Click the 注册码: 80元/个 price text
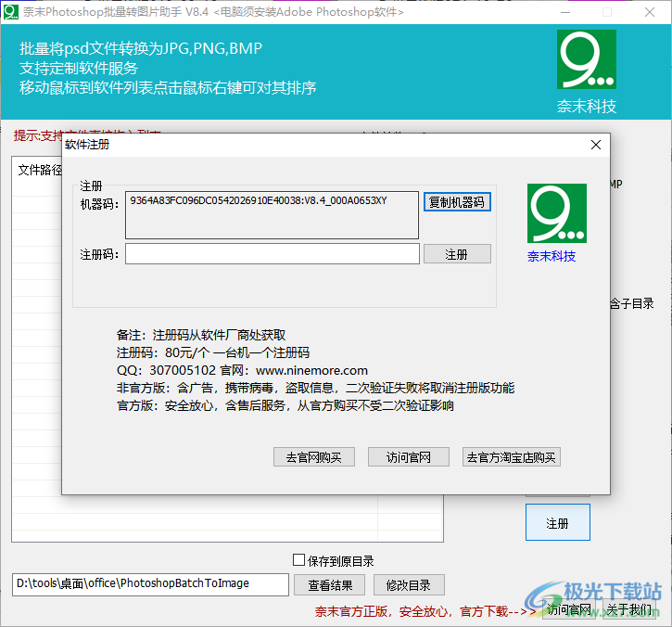This screenshot has width=672, height=627. [x=213, y=352]
